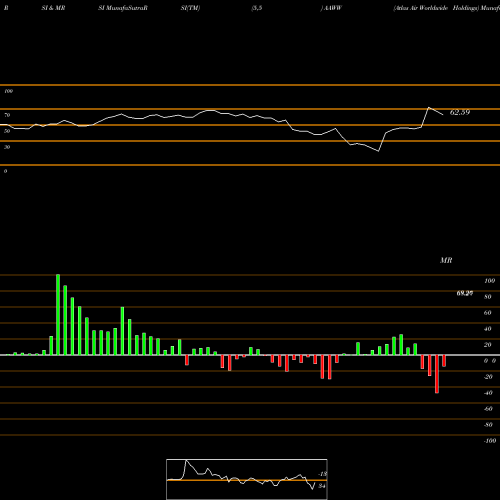Click the RSI line peak near 62.59
Image resolution: width=500 pixels, height=500 pixels.
click(429, 108)
